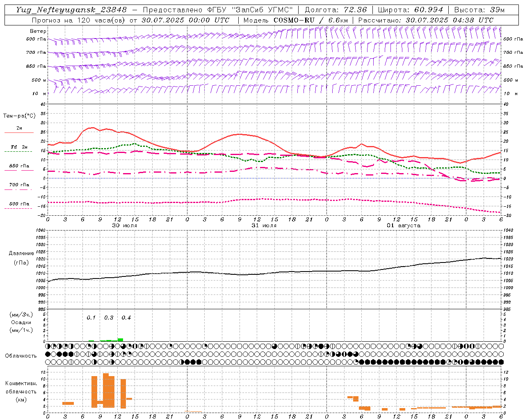Click the 0.1 precipitation value

91,318
